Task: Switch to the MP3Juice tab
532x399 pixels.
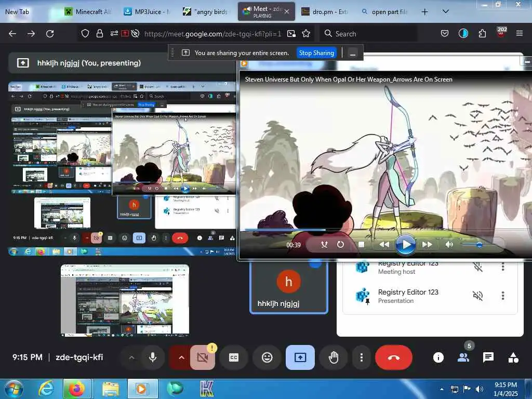Action: pyautogui.click(x=148, y=12)
